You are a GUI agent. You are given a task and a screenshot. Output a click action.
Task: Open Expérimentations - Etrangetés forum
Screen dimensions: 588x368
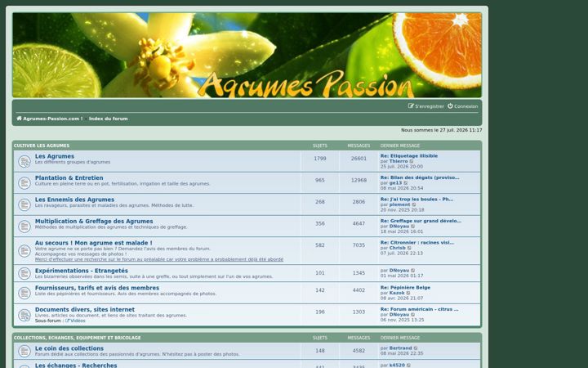(82, 271)
